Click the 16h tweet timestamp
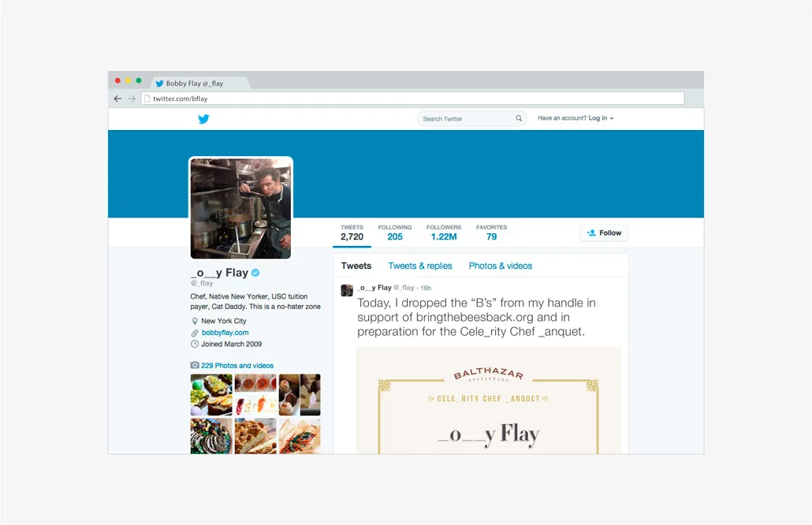The width and height of the screenshot is (812, 525). click(x=426, y=288)
